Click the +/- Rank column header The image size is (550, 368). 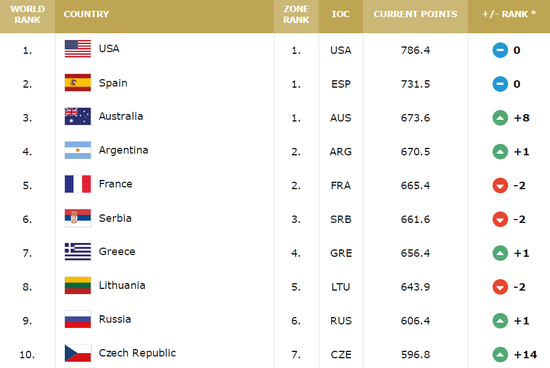(x=509, y=14)
